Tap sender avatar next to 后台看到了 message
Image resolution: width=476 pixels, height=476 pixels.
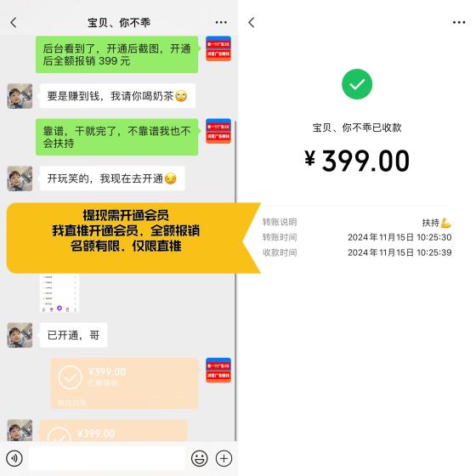tap(218, 48)
